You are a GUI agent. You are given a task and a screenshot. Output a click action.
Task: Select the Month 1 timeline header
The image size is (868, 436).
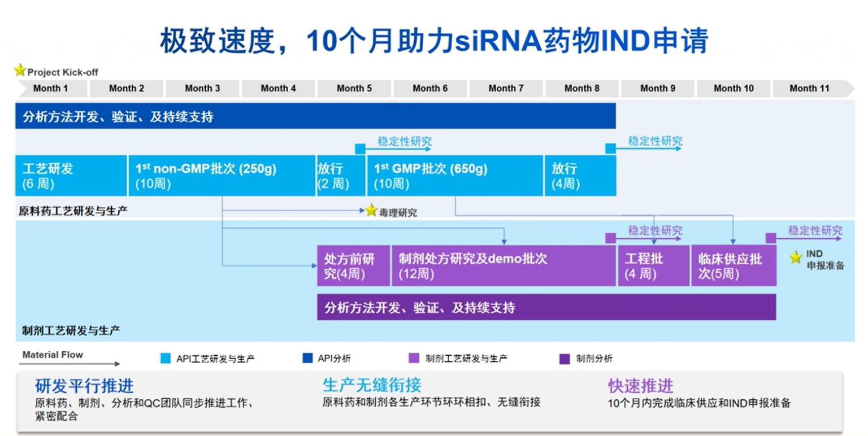[x=51, y=89]
